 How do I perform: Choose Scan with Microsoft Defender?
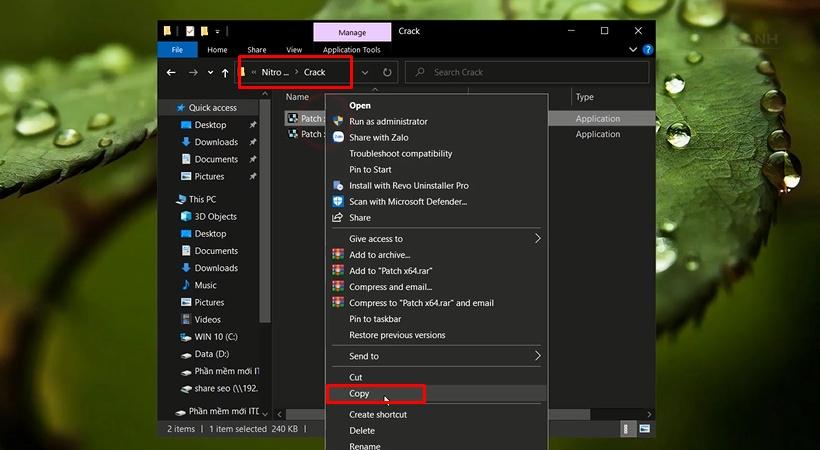[x=407, y=202]
